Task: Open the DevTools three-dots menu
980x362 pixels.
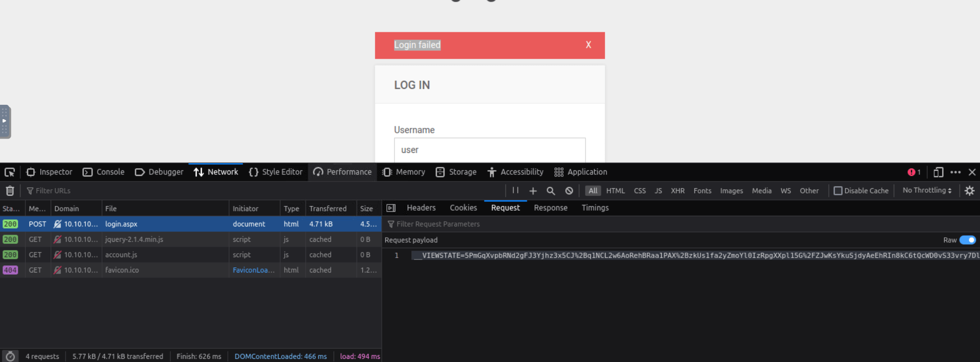Action: pyautogui.click(x=955, y=172)
